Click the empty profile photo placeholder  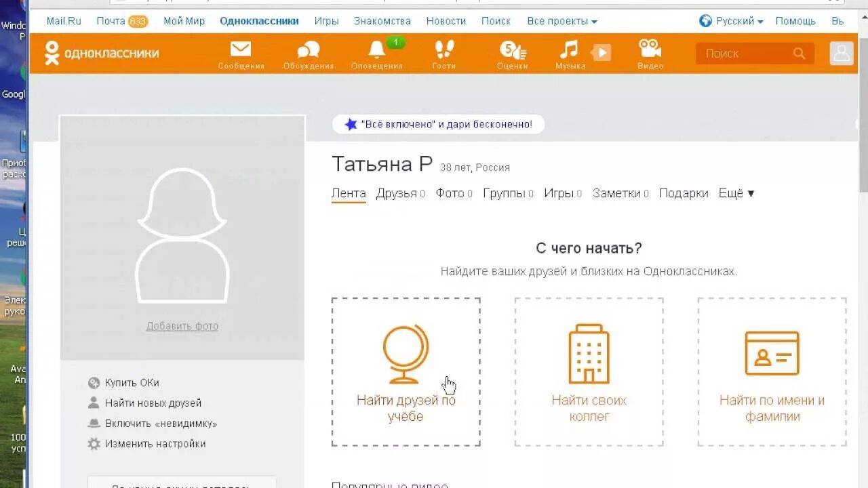pos(182,237)
